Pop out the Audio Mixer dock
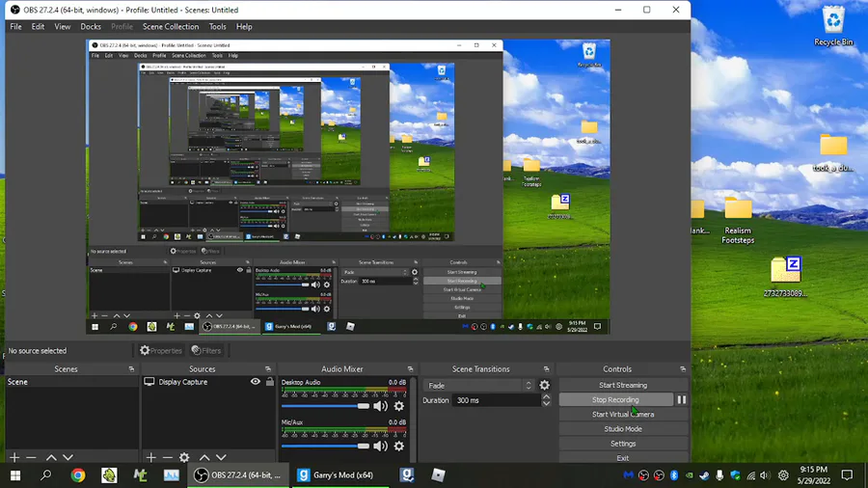This screenshot has height=488, width=868. click(410, 369)
